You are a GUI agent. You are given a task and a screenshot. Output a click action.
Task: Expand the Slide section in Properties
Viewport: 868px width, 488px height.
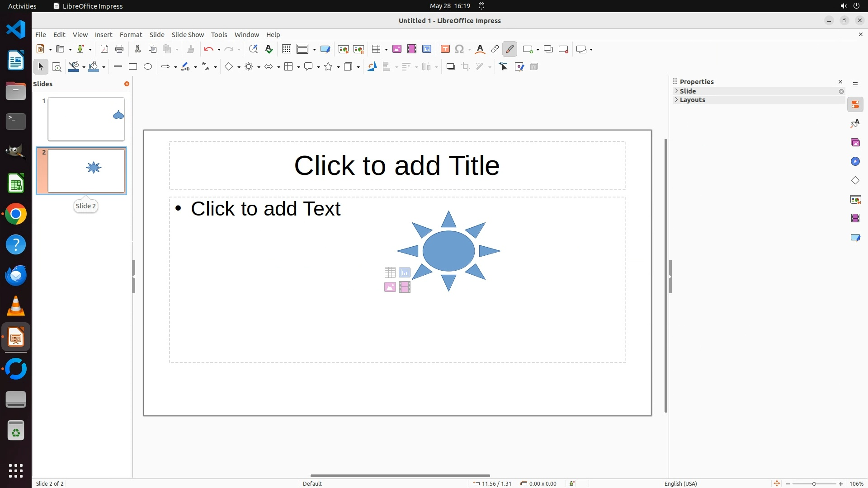[x=688, y=91]
